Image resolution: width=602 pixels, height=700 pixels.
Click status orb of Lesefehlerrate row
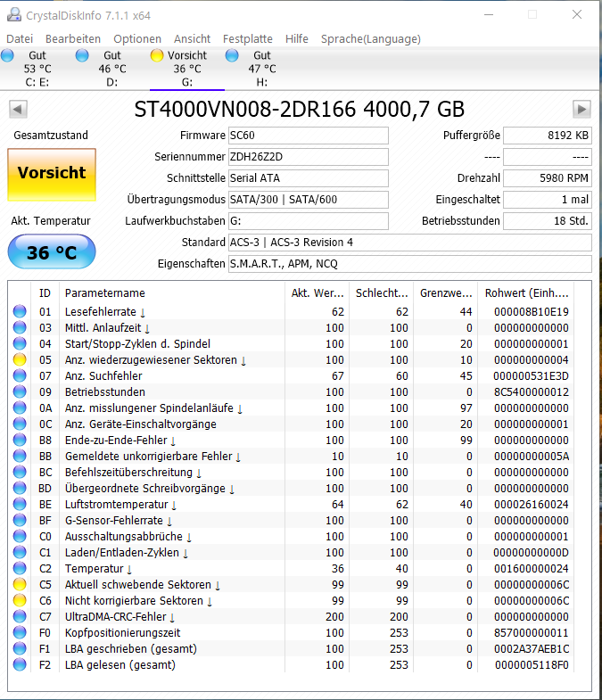[20, 311]
